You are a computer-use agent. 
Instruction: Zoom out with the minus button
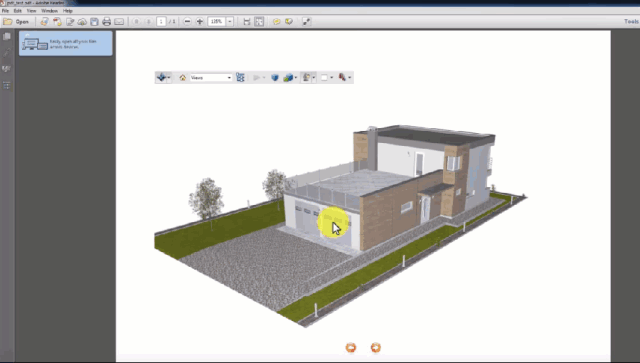(x=187, y=22)
